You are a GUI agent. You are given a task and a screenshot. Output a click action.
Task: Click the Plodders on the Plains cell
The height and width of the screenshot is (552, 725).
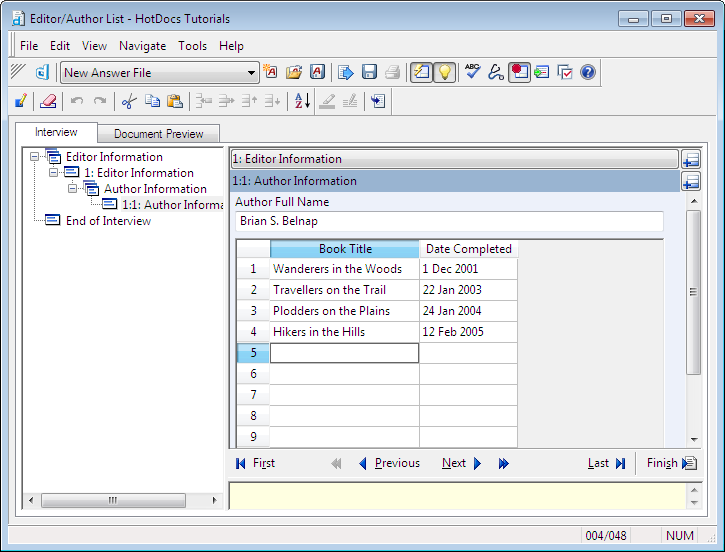(x=344, y=311)
